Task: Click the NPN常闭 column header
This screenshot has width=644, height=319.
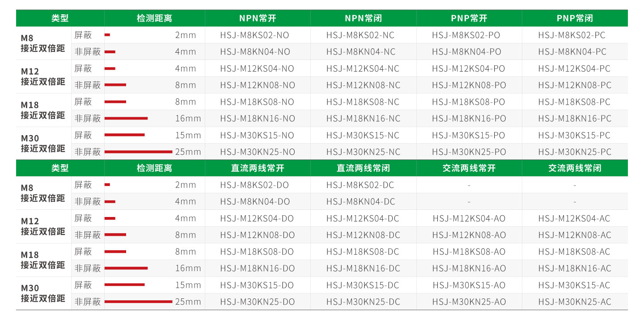Action: [364, 18]
